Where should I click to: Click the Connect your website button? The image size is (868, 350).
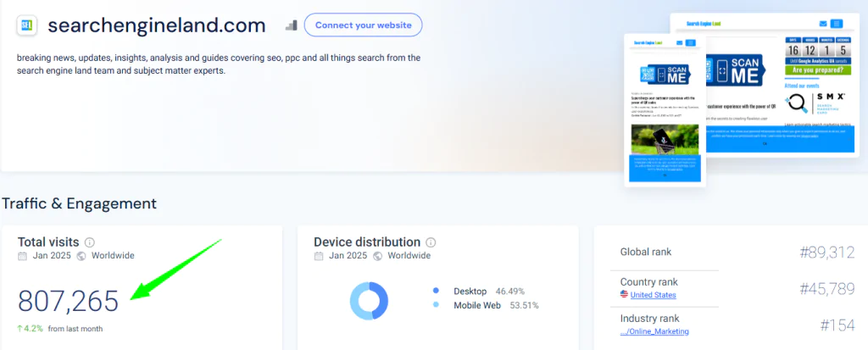363,25
